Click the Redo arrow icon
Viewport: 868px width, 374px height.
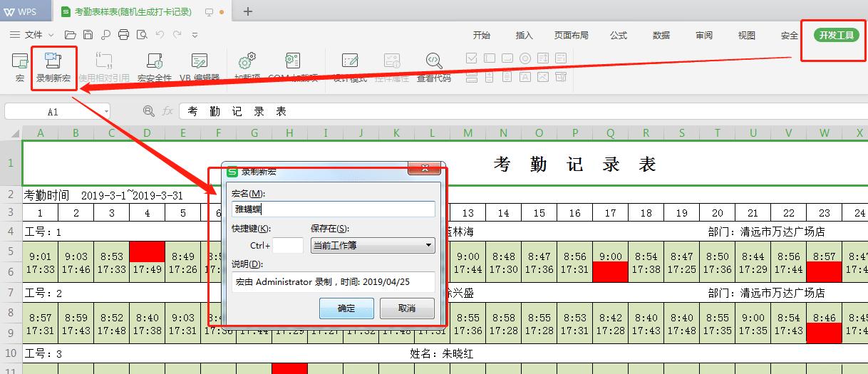coord(177,34)
